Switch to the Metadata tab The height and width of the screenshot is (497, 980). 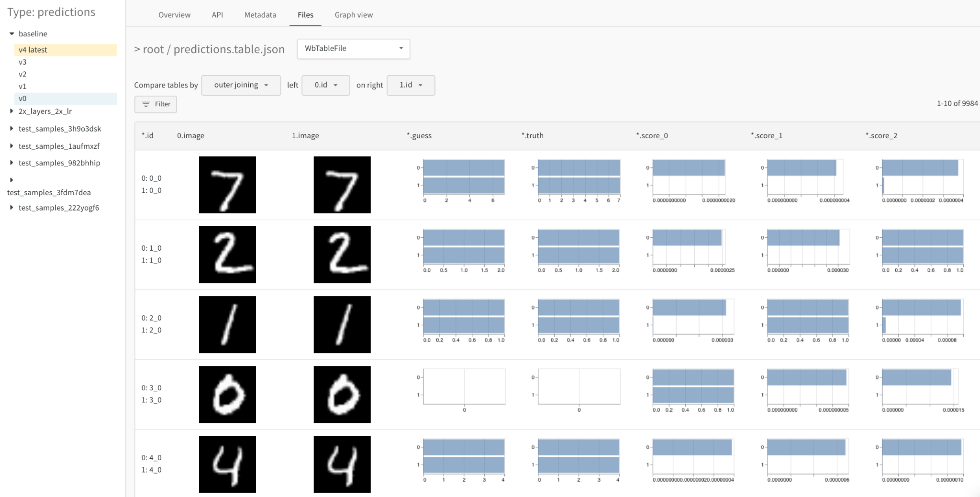260,15
